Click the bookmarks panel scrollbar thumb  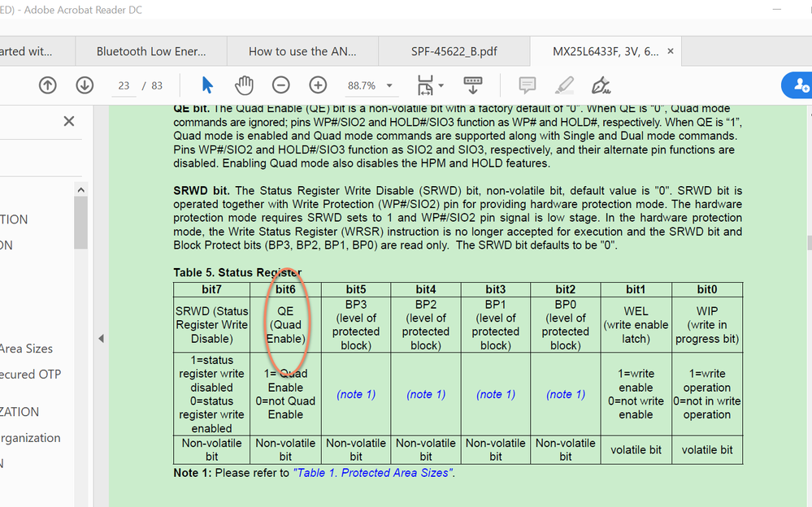point(80,223)
